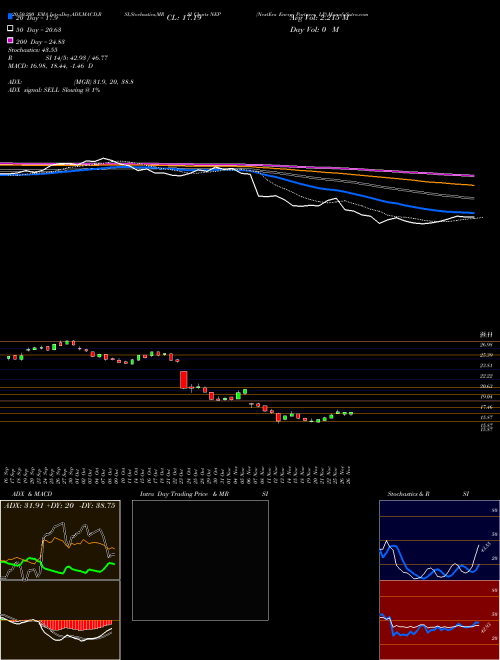
Task: Select the '50 Day - 20.68' legend text
Action: coord(38,30)
